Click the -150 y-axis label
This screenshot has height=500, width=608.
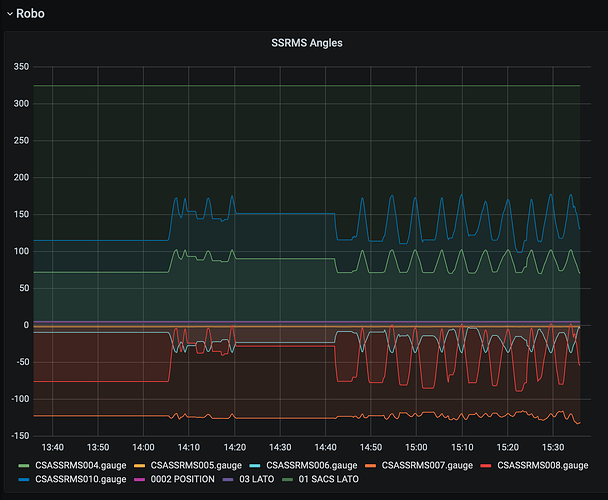click(x=20, y=436)
